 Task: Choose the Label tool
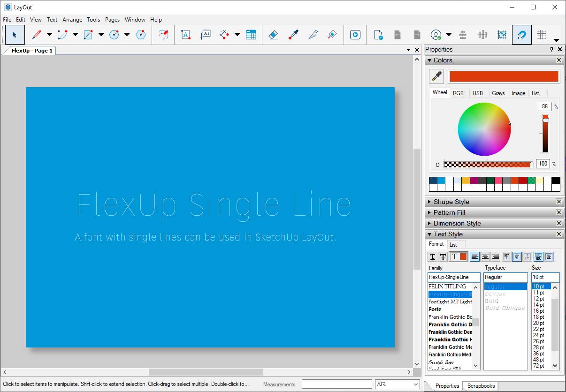(205, 35)
